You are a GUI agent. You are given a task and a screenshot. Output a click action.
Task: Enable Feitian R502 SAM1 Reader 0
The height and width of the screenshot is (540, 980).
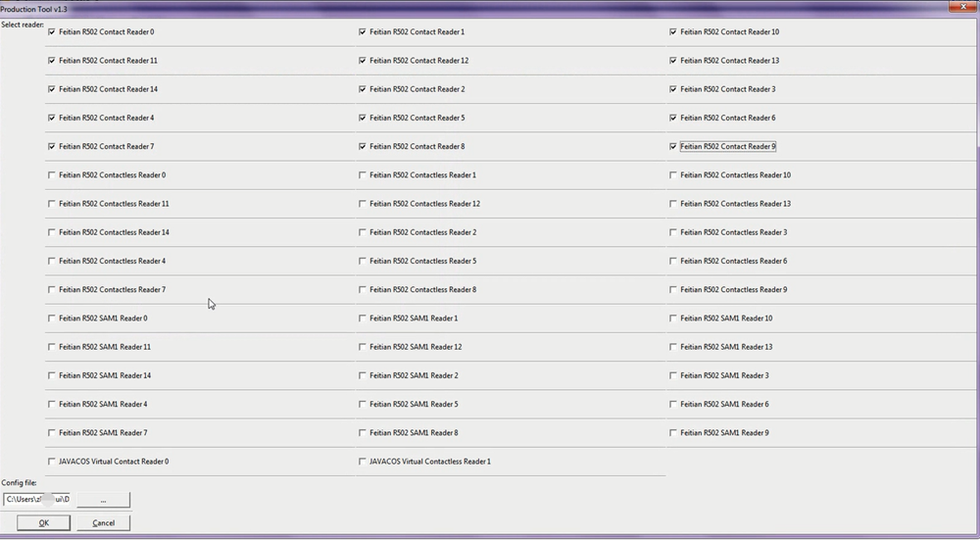tap(52, 319)
